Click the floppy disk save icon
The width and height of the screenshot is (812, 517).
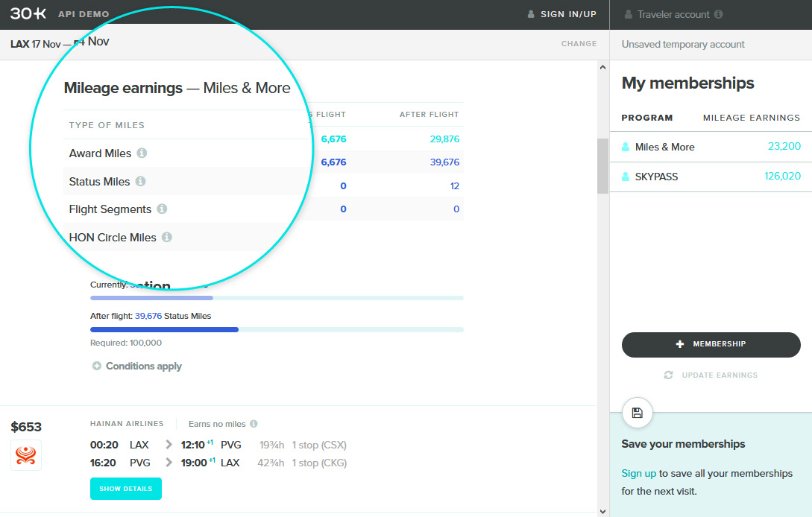click(637, 413)
